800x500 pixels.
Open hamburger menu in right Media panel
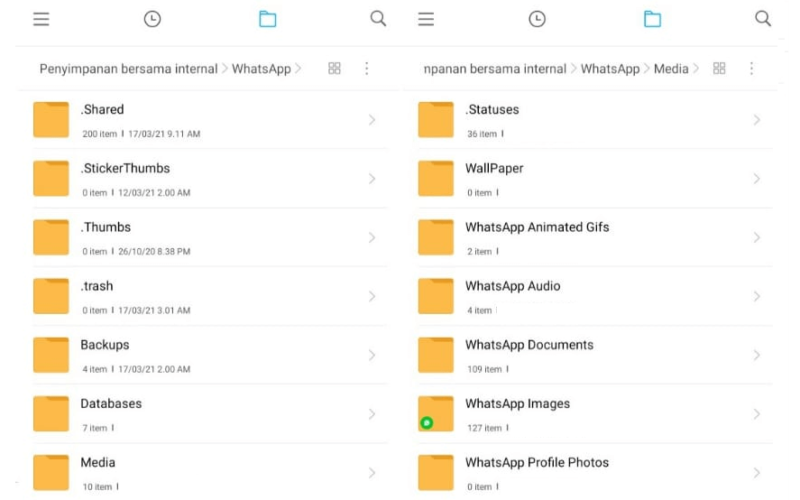pyautogui.click(x=426, y=19)
